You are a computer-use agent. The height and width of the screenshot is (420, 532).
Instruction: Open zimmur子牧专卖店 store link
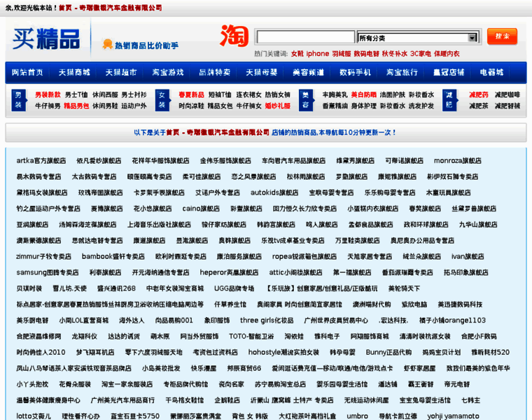44,256
